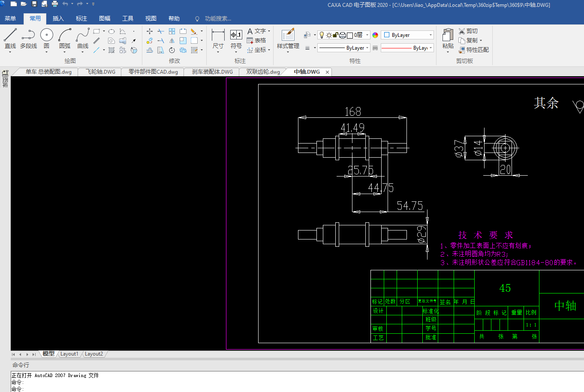
Task: Expand the 直线 line options arrow
Action: pyautogui.click(x=10, y=52)
